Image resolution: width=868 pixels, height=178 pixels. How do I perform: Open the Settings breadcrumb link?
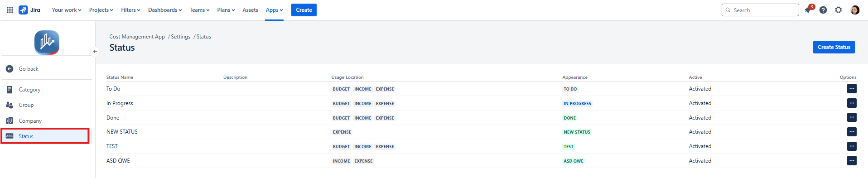click(180, 37)
